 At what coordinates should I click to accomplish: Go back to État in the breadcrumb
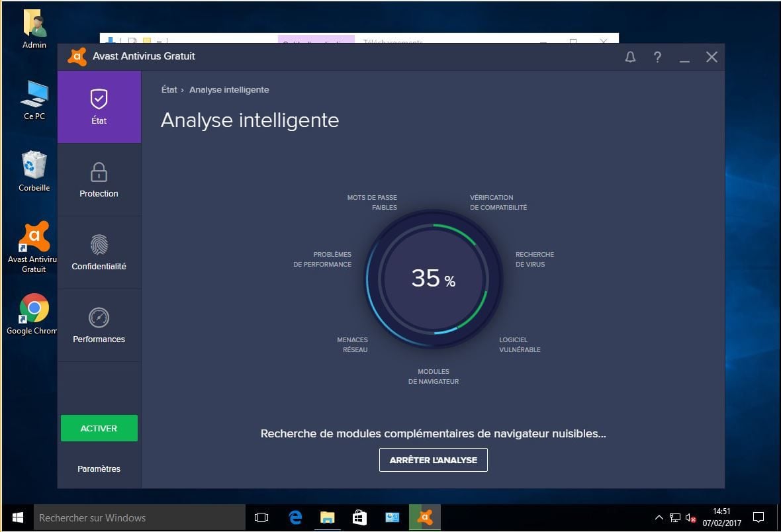pyautogui.click(x=169, y=90)
